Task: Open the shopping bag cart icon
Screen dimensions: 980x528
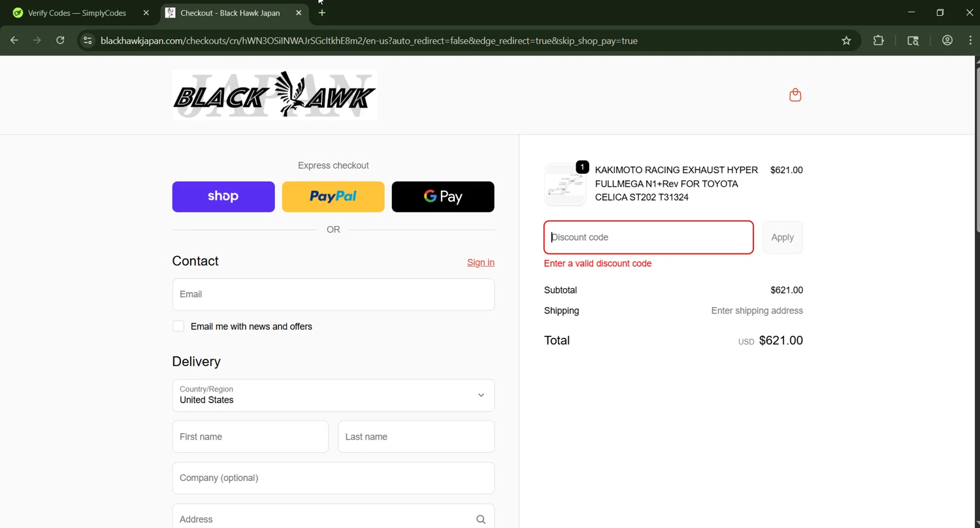Action: pos(795,95)
